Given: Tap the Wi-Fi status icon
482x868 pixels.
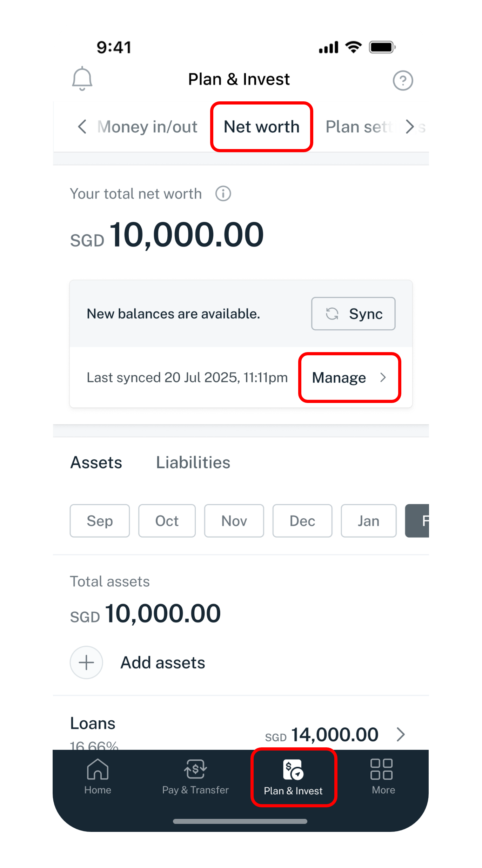Looking at the screenshot, I should (x=353, y=47).
